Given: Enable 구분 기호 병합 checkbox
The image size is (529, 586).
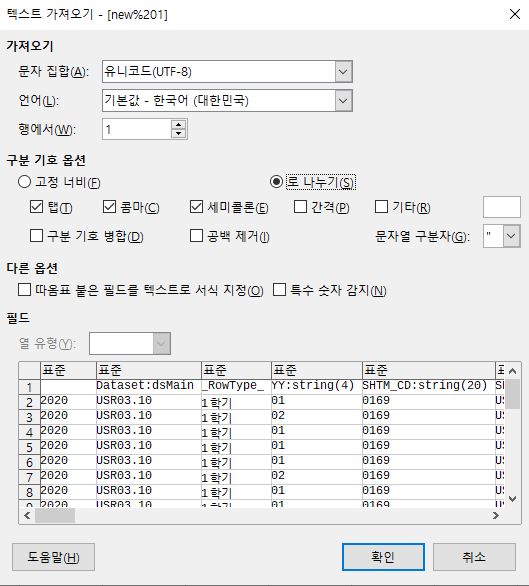Looking at the screenshot, I should (36, 236).
